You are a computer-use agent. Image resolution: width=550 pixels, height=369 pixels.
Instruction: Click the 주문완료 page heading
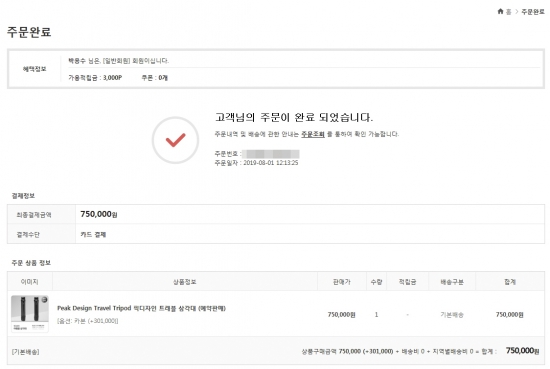[29, 32]
